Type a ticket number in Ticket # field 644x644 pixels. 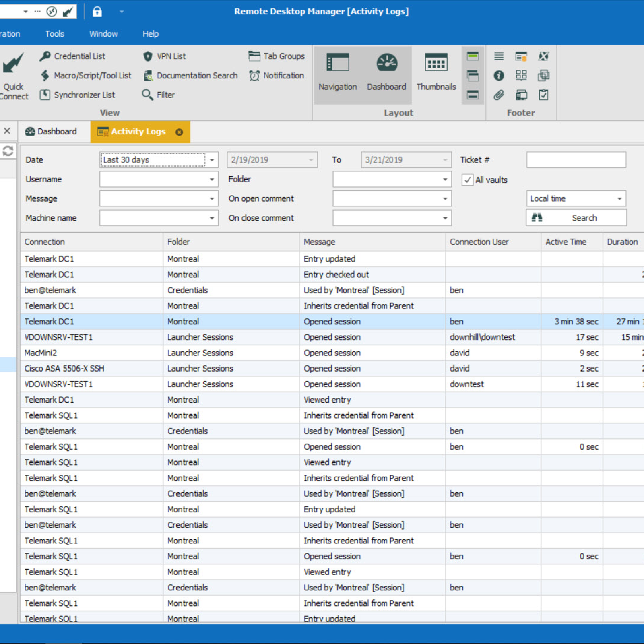coord(576,159)
